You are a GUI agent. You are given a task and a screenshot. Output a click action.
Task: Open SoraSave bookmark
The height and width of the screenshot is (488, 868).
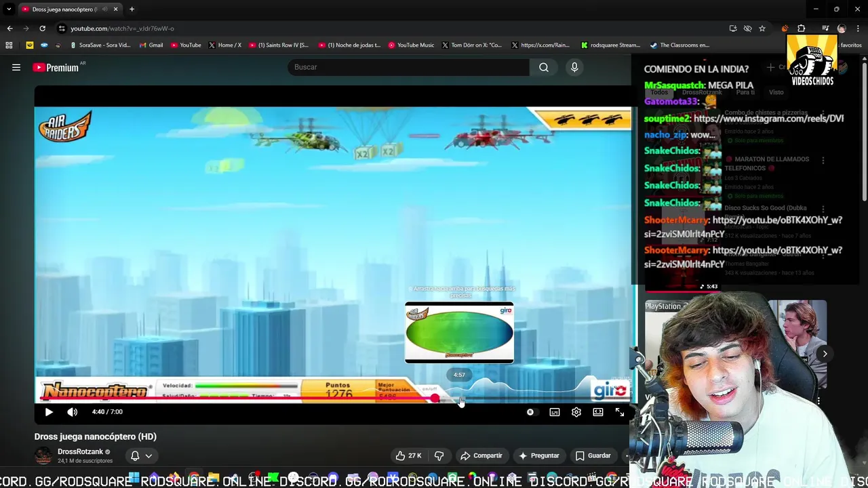tap(100, 45)
